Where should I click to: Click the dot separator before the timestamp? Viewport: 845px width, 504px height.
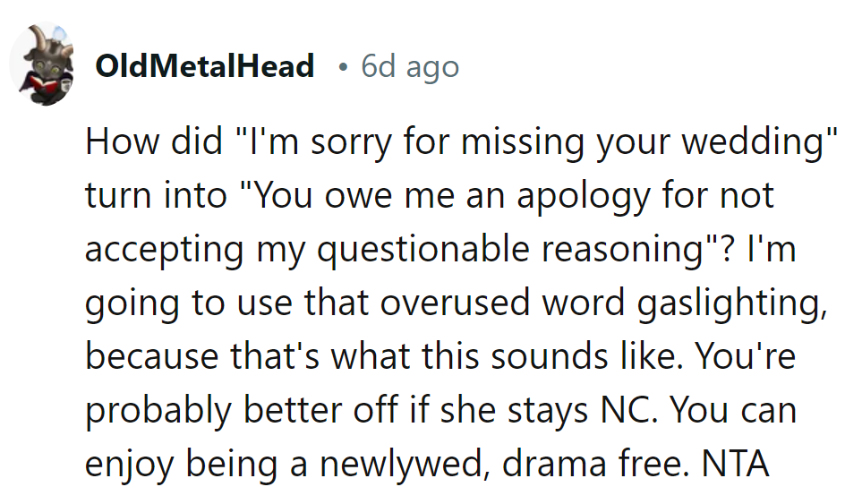tap(343, 66)
